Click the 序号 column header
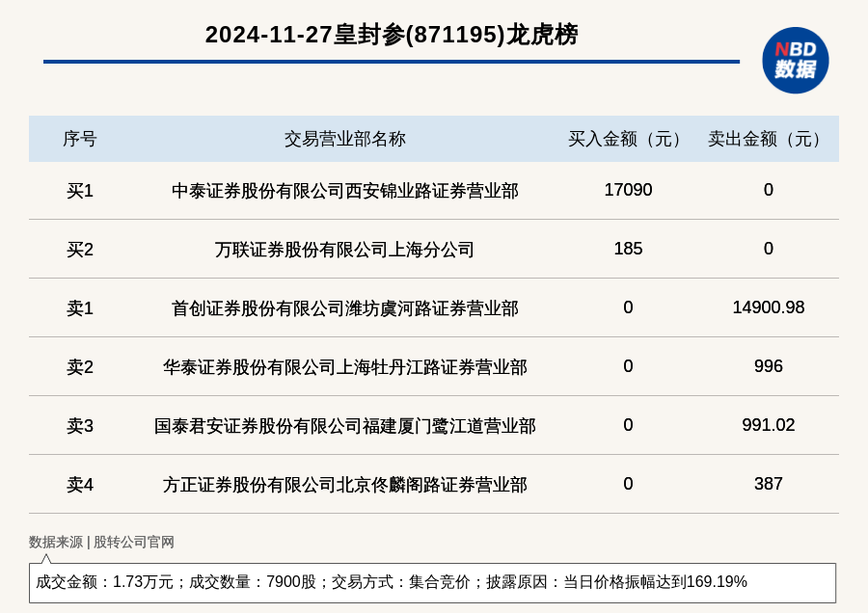This screenshot has height=613, width=868. (x=80, y=139)
